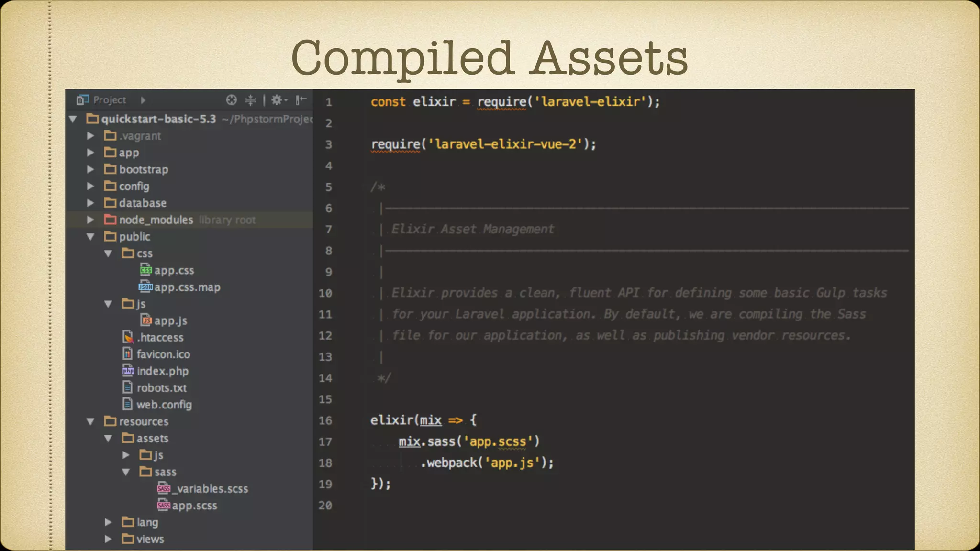Click the '~/PhpstormProjec' path text
This screenshot has width=980, height=551.
coord(267,119)
